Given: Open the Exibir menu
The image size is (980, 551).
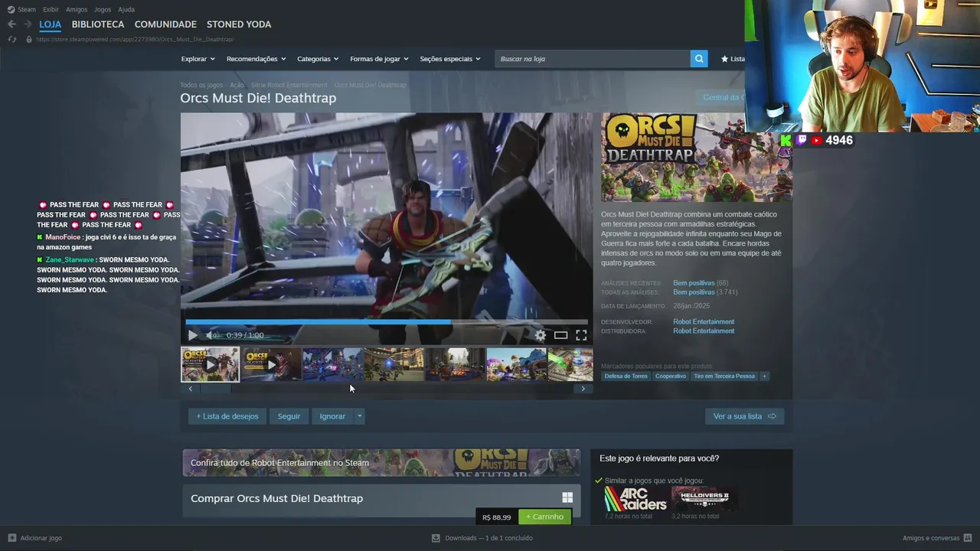Looking at the screenshot, I should 51,9.
